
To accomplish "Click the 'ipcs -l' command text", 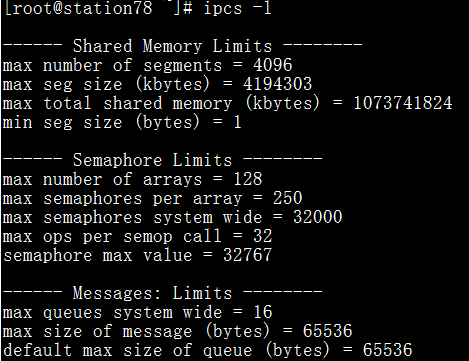I will tap(238, 8).
